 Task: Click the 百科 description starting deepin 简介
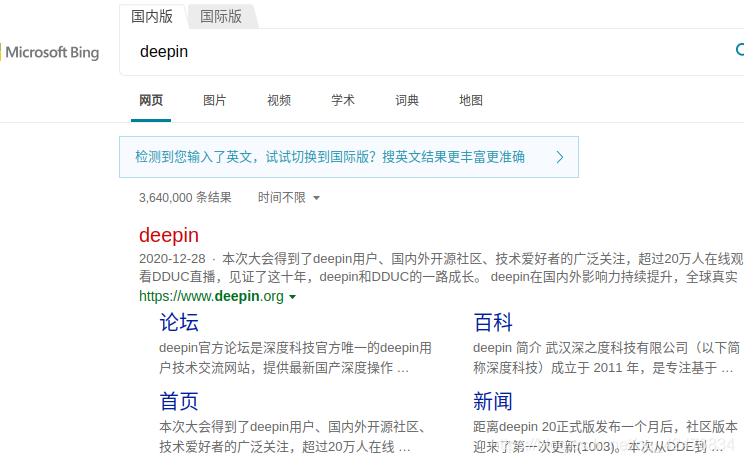click(606, 358)
